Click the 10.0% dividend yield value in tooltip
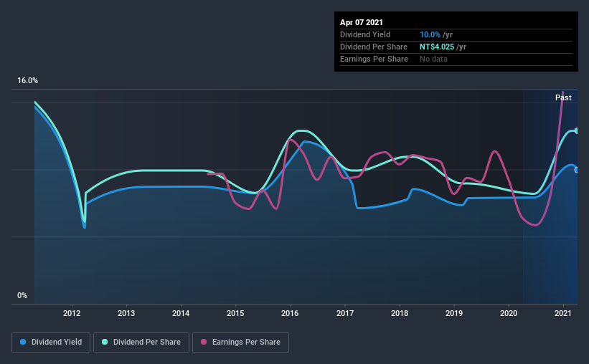This screenshot has height=364, width=589. tap(430, 34)
